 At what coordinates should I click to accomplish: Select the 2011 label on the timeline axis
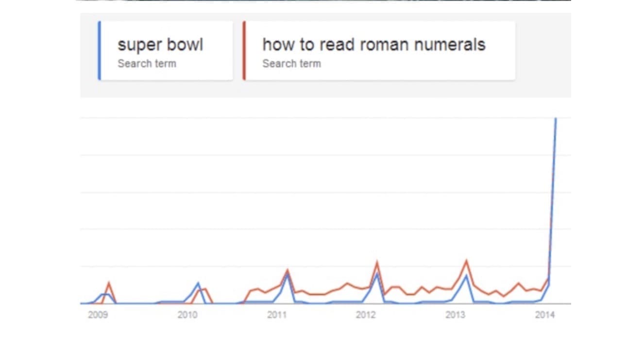pos(277,315)
